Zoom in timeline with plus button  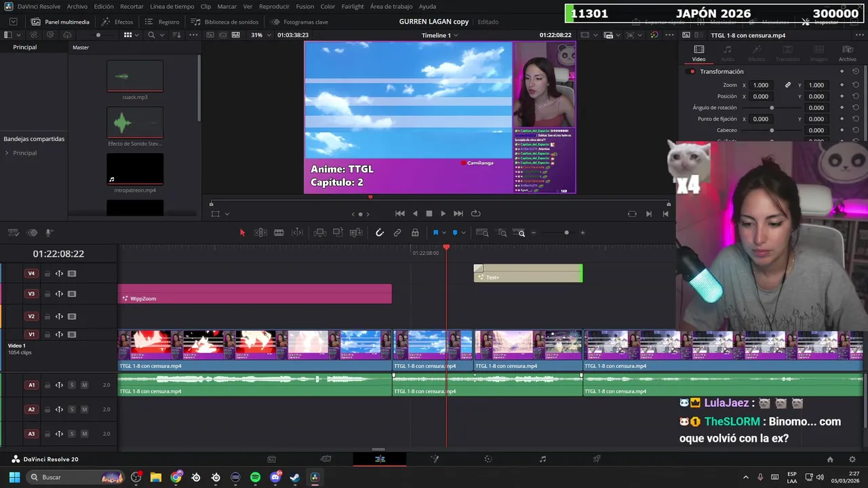583,232
